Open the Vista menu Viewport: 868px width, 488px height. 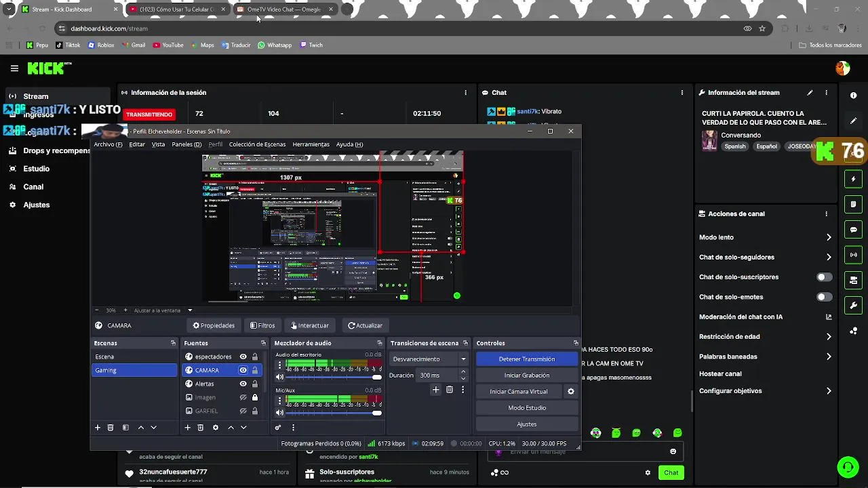click(x=158, y=144)
